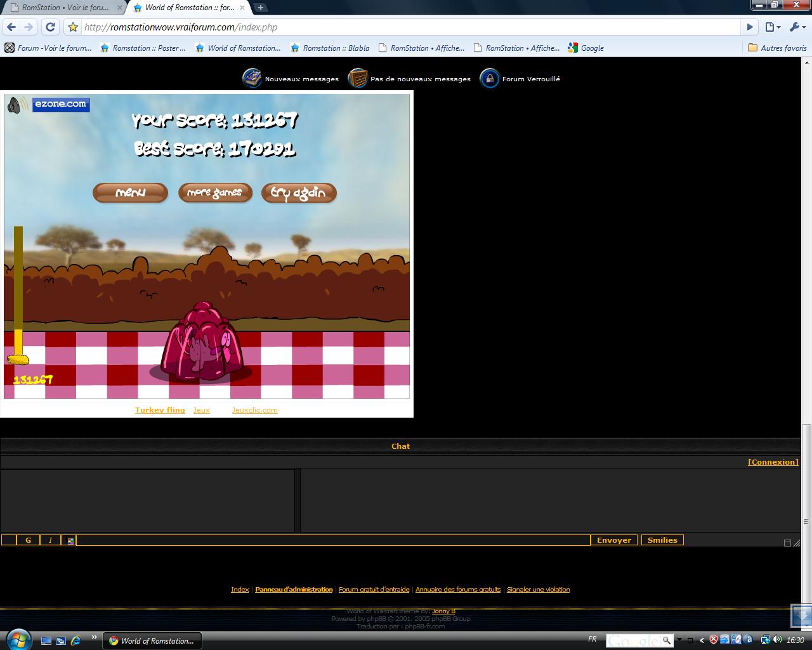Click the more games button
812x650 pixels.
pos(215,192)
